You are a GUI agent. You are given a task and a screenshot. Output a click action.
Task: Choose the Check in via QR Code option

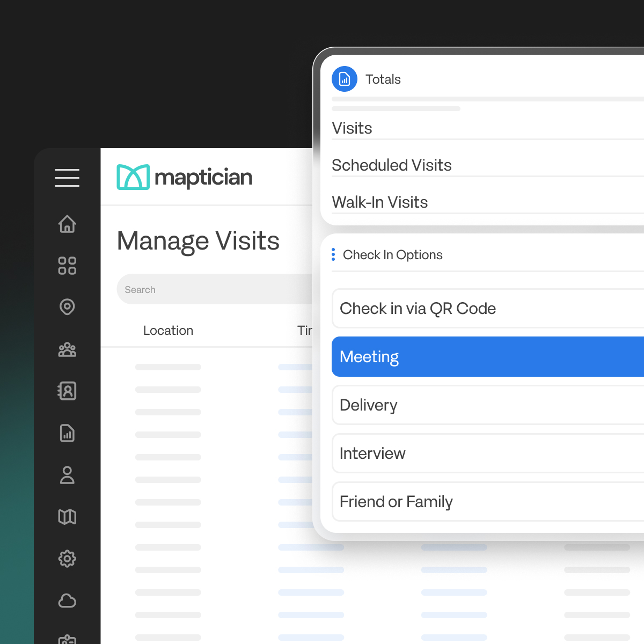(x=488, y=309)
